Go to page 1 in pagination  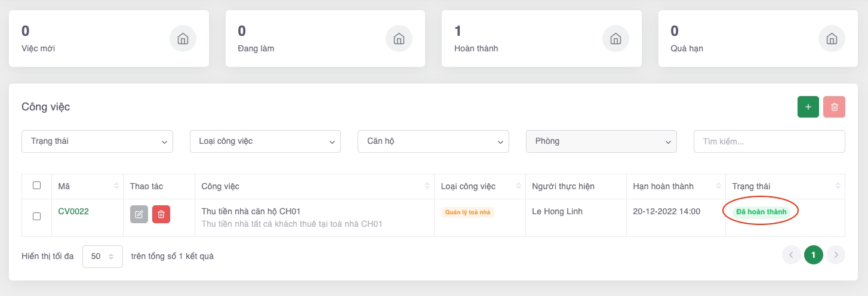pyautogui.click(x=813, y=255)
